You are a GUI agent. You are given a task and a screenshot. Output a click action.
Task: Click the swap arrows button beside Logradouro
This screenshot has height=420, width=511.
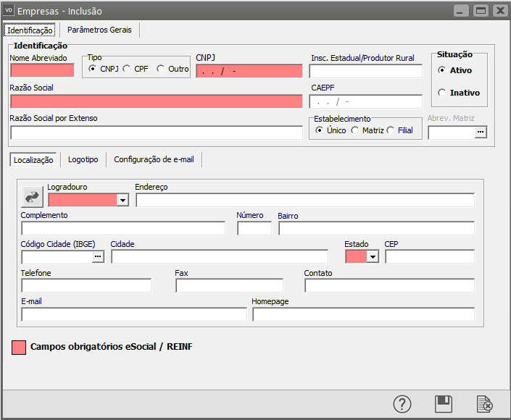(x=33, y=197)
